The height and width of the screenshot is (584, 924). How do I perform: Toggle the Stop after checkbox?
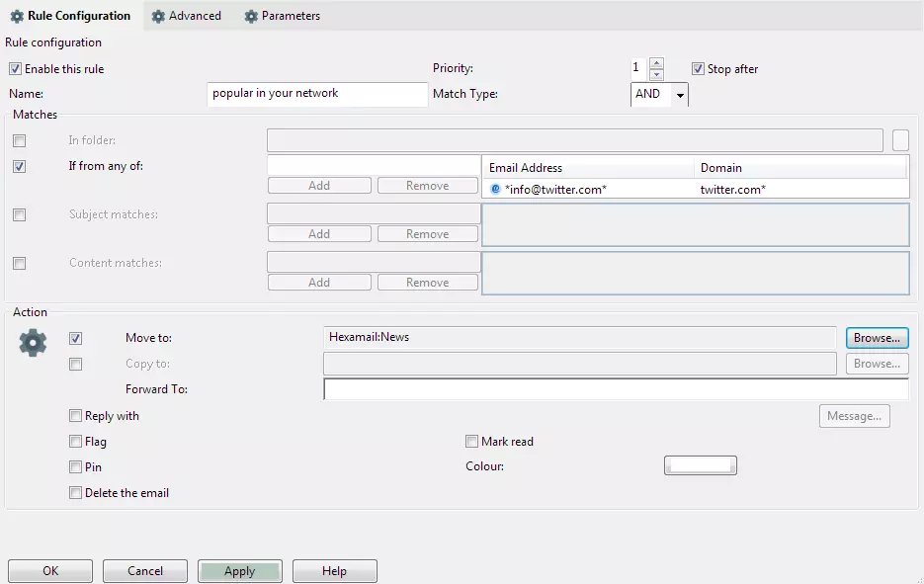coord(698,69)
